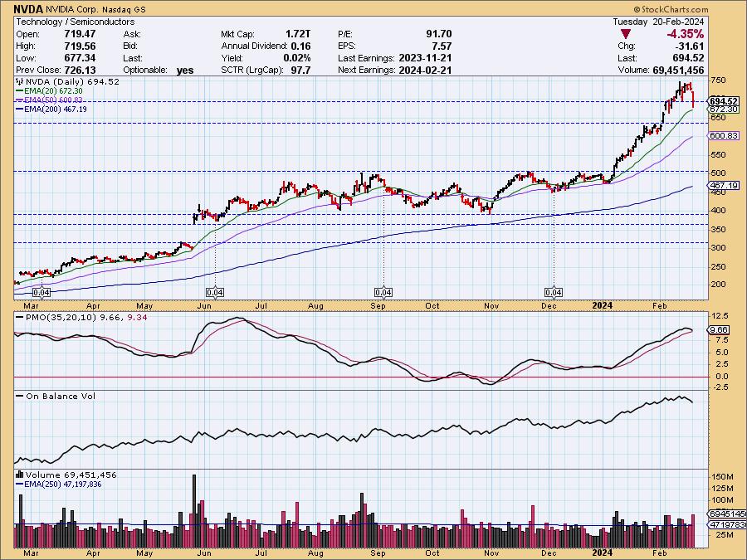
Task: Click the High value 719.56
Action: coord(80,46)
